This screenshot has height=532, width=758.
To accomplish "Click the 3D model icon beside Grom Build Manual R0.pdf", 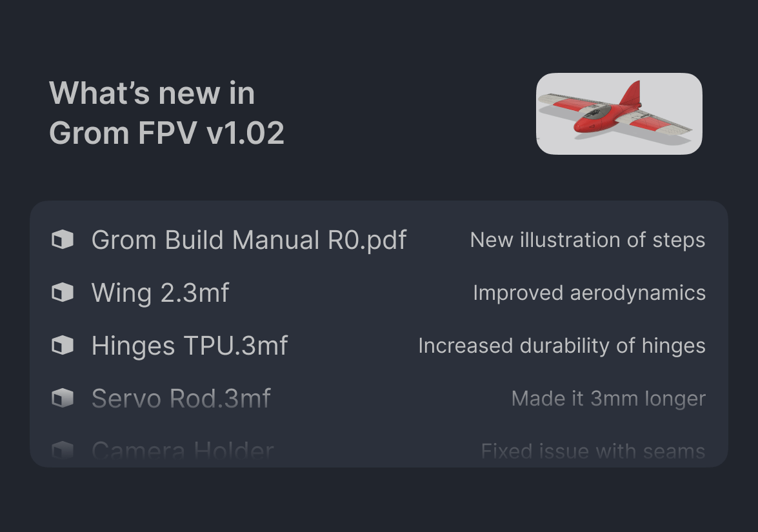I will click(x=63, y=239).
